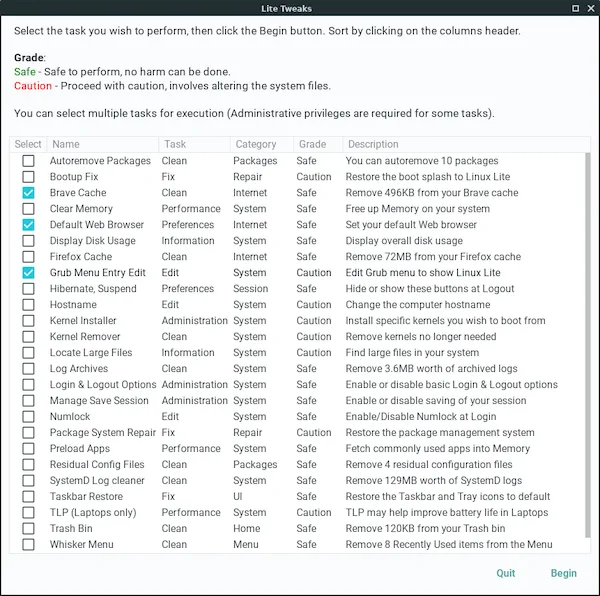
Task: Sort tasks by the Name column
Action: [x=103, y=144]
